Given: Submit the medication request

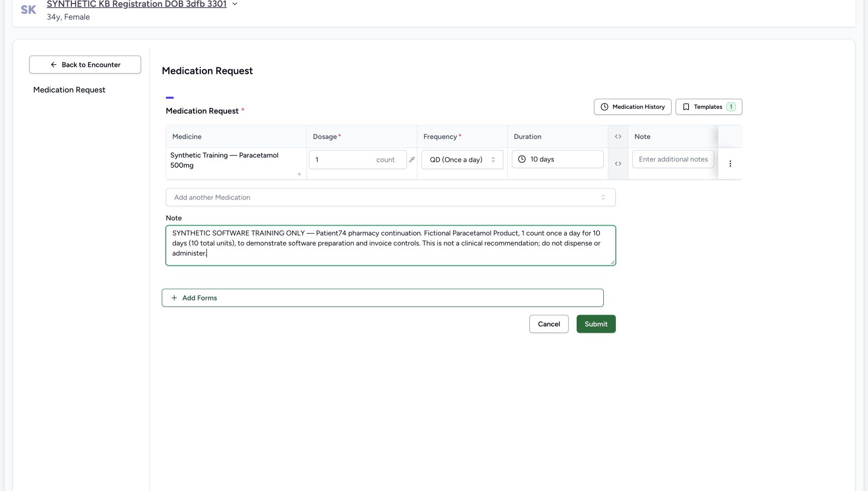Looking at the screenshot, I should point(596,324).
